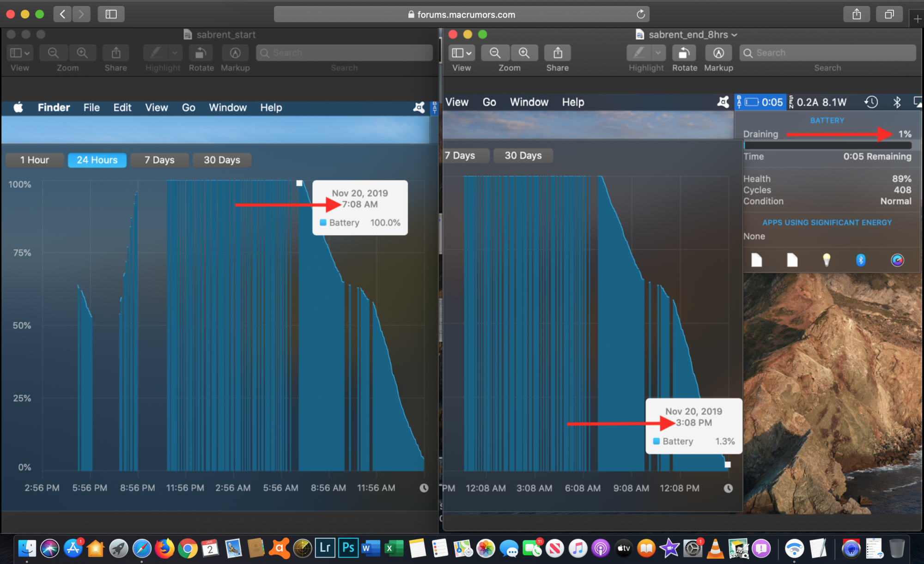Click Safari's Share button

(x=857, y=14)
